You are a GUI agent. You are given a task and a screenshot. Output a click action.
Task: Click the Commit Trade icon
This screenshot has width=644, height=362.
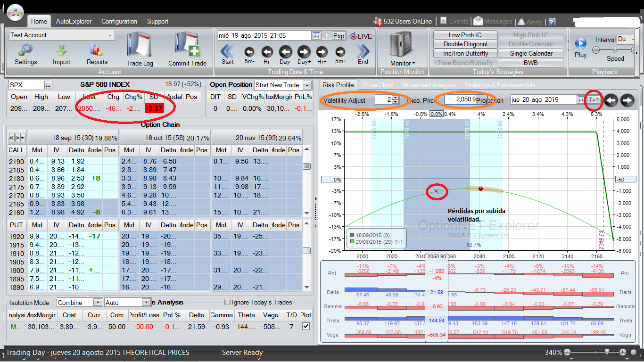tap(187, 45)
